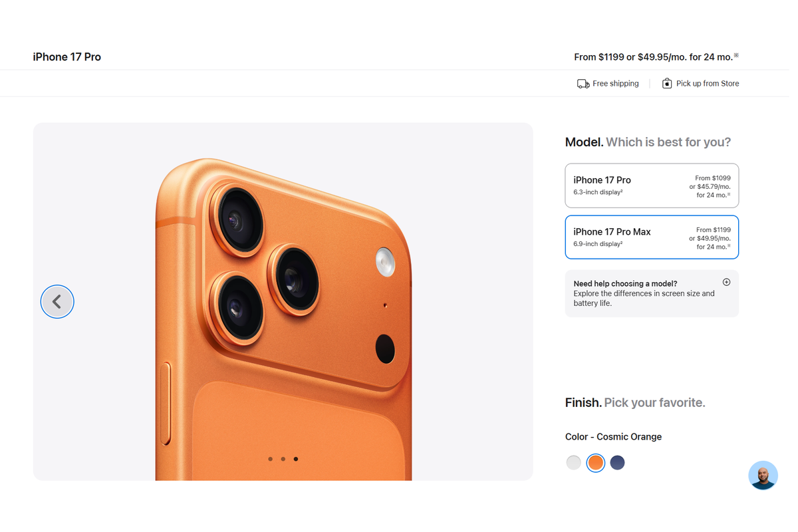This screenshot has width=798, height=532.
Task: Choose the Silver finish swatch
Action: click(x=573, y=462)
